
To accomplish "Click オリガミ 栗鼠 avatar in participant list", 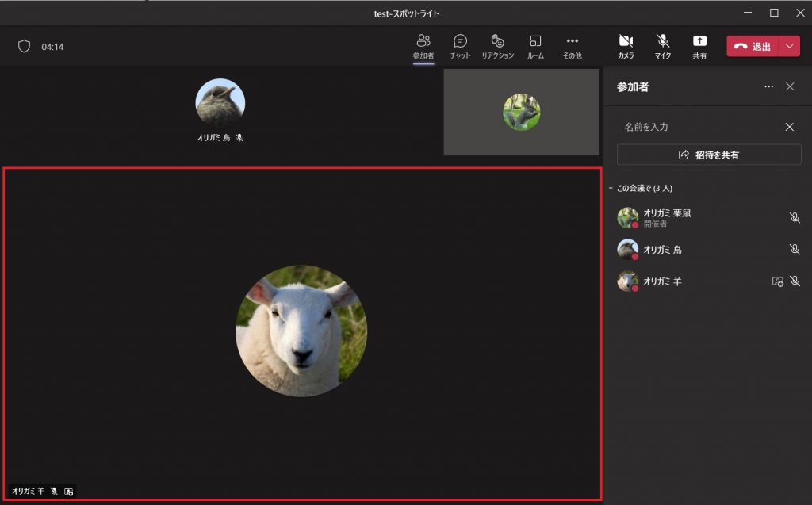I will (628, 217).
